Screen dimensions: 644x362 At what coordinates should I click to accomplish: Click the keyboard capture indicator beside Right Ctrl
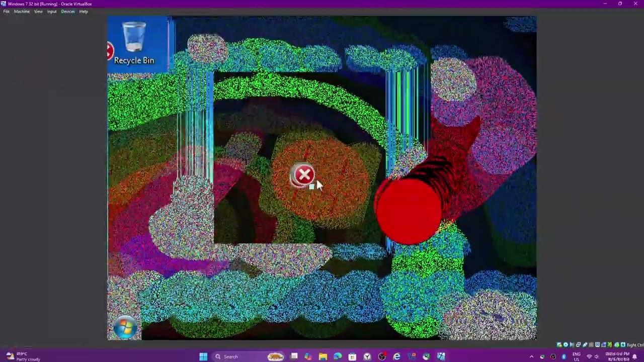pos(623,345)
